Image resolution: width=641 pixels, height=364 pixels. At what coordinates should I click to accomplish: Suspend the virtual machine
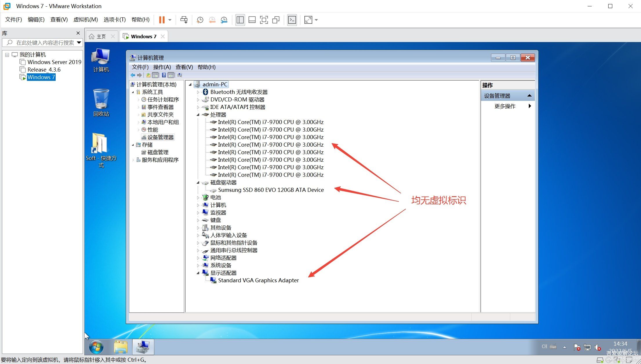pyautogui.click(x=161, y=20)
